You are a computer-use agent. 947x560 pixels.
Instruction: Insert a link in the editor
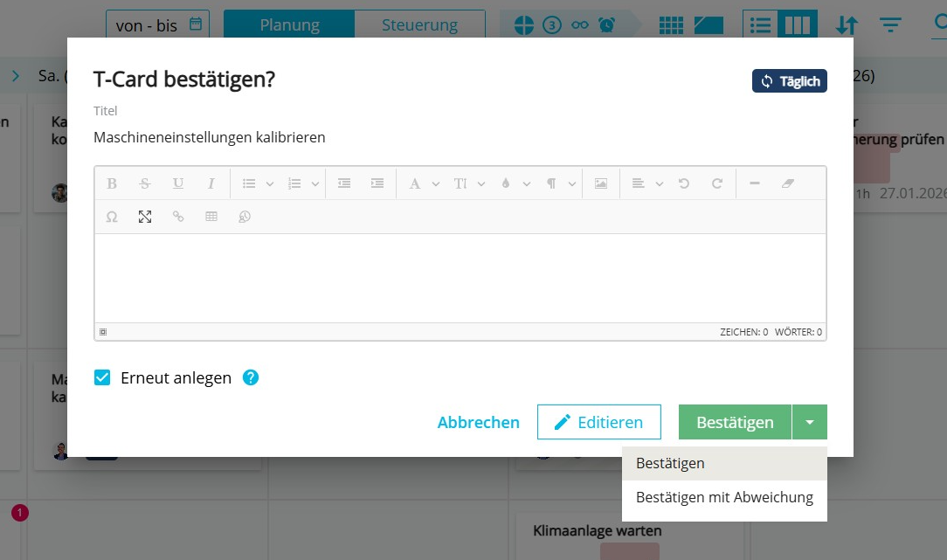coord(178,217)
